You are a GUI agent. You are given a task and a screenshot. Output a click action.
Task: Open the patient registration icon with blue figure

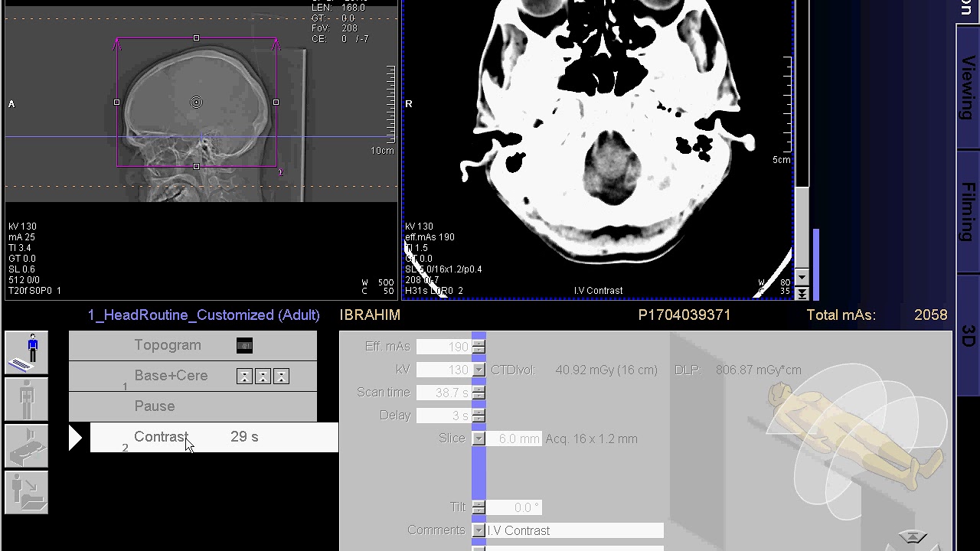pyautogui.click(x=27, y=353)
